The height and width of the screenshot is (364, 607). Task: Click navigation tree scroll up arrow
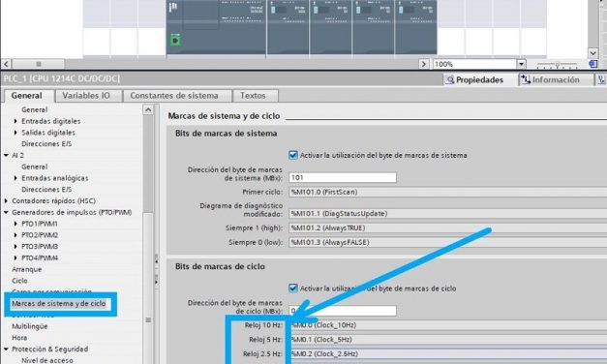click(x=148, y=110)
